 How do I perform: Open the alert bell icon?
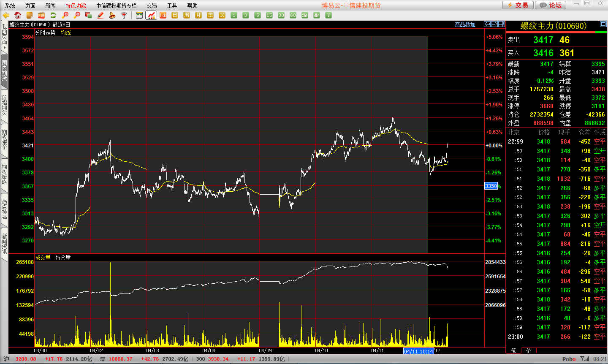112,15
